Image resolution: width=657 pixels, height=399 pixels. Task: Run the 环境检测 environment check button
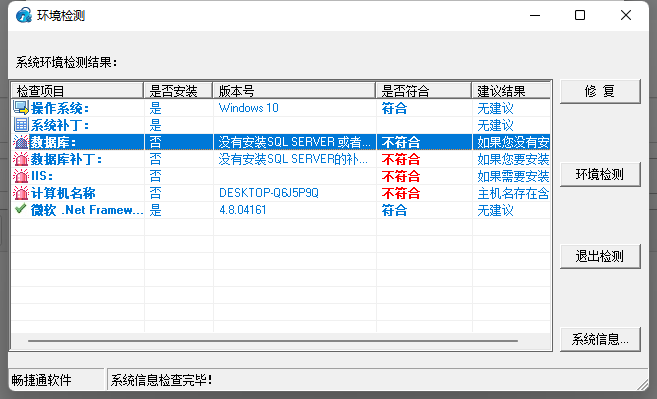(x=600, y=174)
